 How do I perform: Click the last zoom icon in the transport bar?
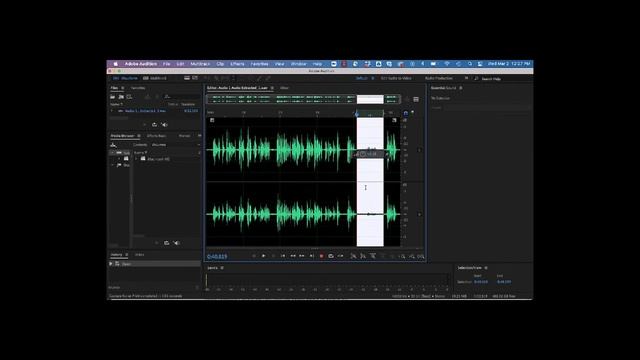click(421, 256)
